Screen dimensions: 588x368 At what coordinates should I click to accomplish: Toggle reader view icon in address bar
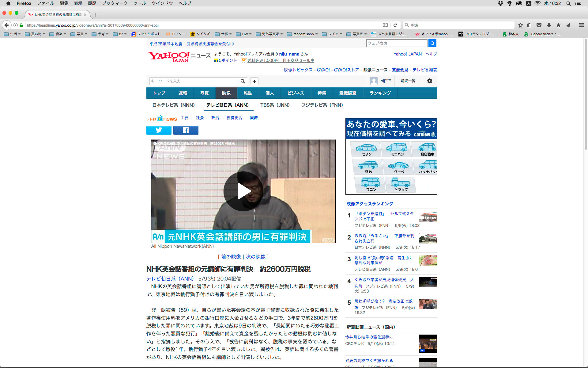point(385,25)
